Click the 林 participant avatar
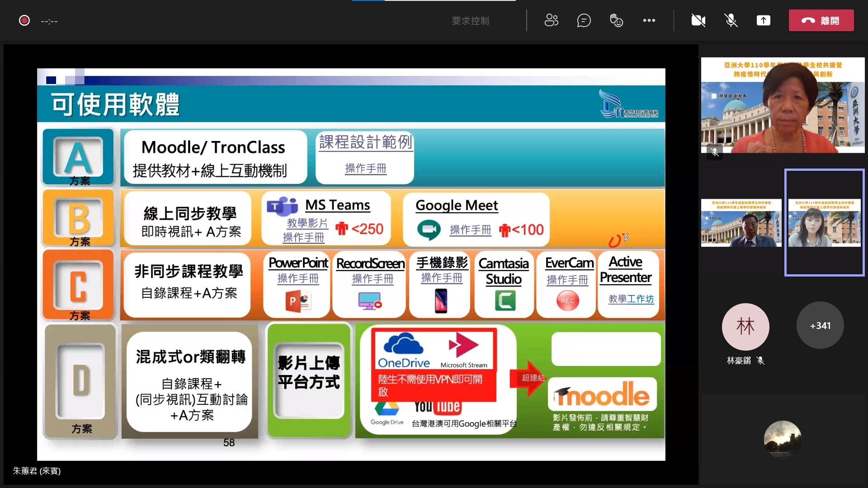Screen dimensions: 868x488 745,326
